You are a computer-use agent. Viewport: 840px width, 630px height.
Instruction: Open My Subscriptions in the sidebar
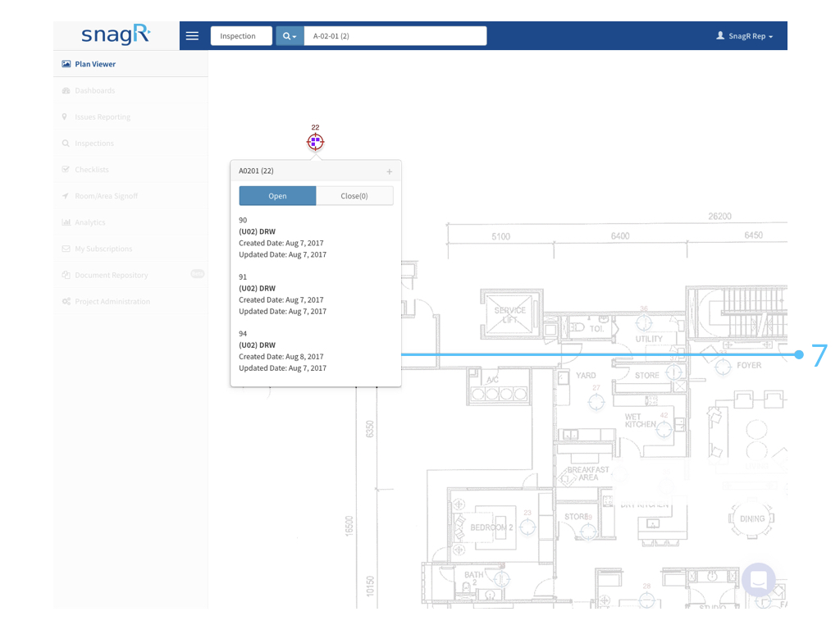(130, 249)
